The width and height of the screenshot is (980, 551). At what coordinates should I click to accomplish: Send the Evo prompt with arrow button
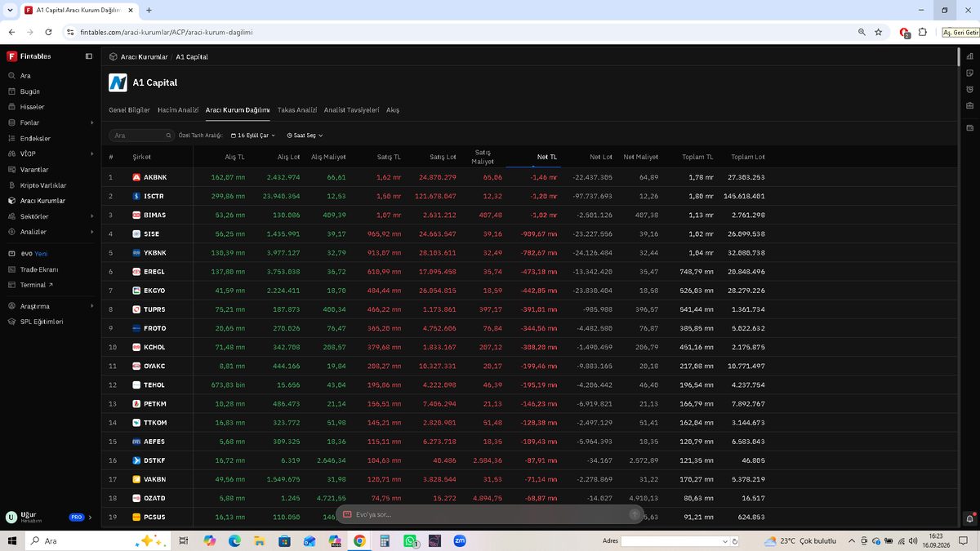(x=635, y=514)
